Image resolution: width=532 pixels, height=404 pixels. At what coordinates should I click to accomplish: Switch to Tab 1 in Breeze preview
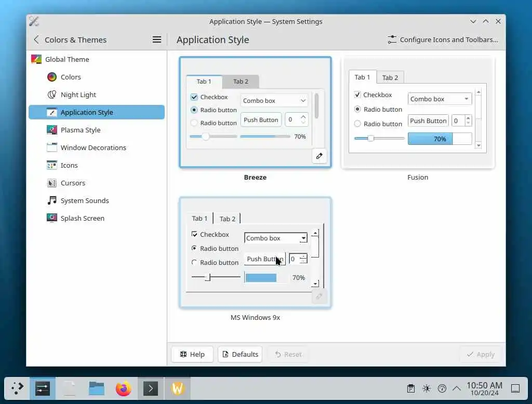click(x=204, y=82)
